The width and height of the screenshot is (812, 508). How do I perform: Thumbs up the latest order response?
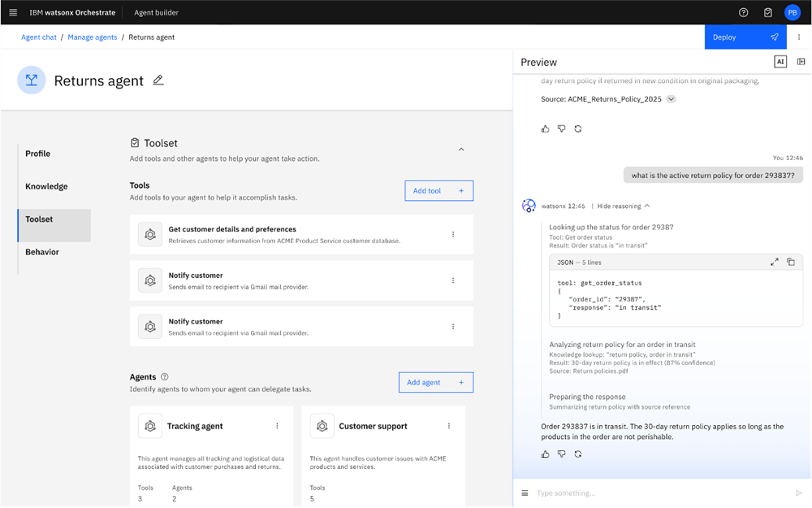pos(545,454)
